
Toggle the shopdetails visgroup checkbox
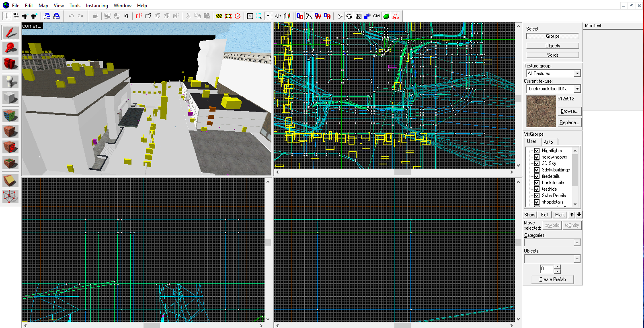(537, 202)
